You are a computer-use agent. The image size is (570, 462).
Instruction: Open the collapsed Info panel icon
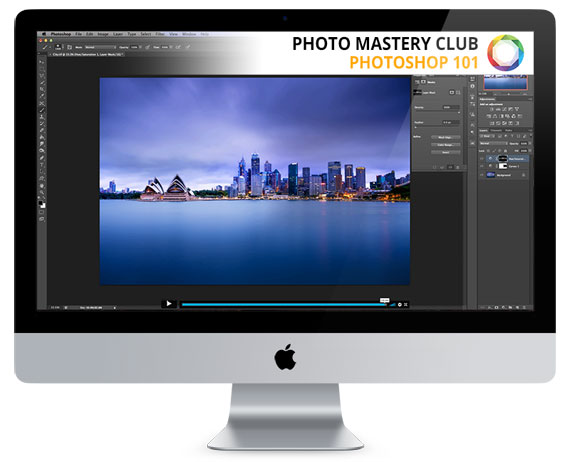click(x=472, y=86)
